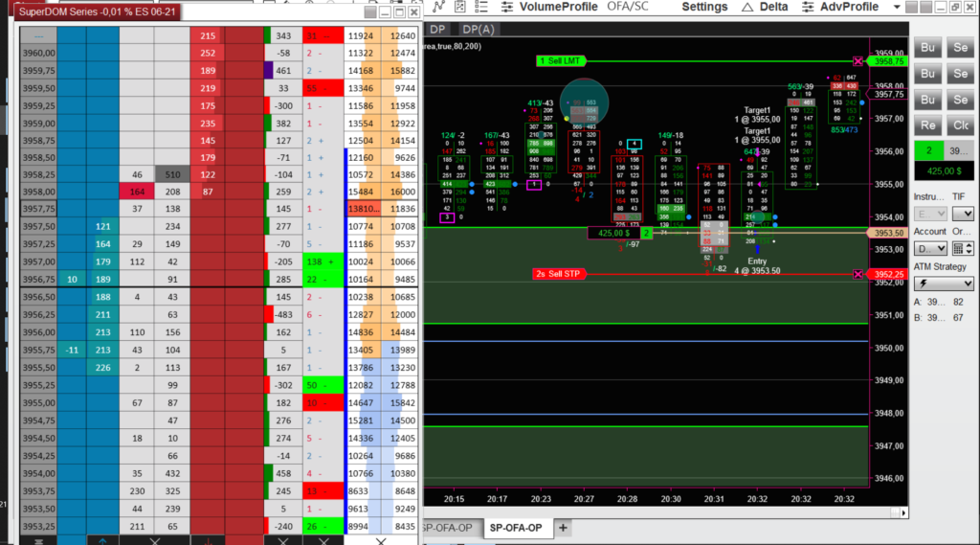The height and width of the screenshot is (545, 980).
Task: Click the Re (reverse) button
Action: coord(928,125)
